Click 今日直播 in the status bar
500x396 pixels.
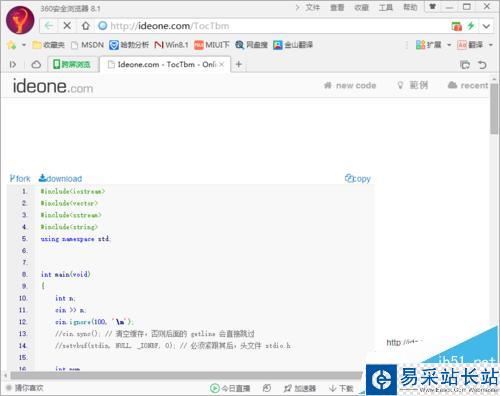(230, 388)
